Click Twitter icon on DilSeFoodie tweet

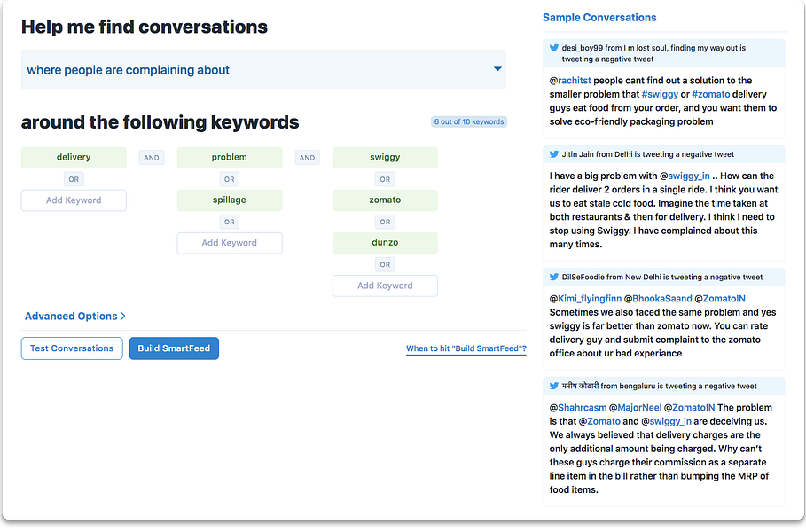[x=554, y=277]
